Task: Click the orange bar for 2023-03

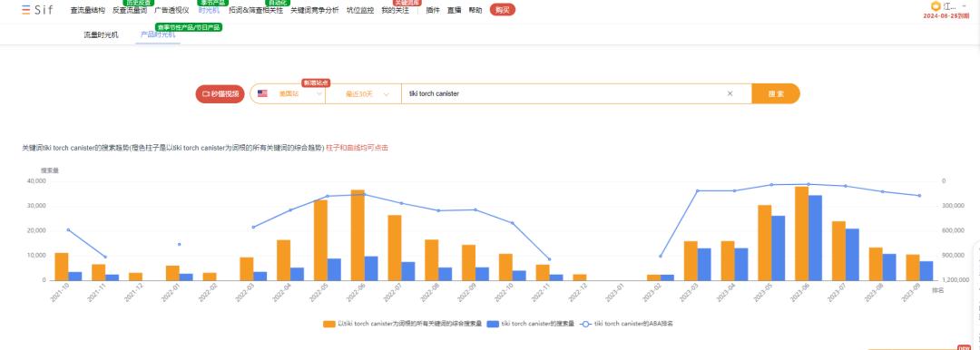Action: (691, 260)
